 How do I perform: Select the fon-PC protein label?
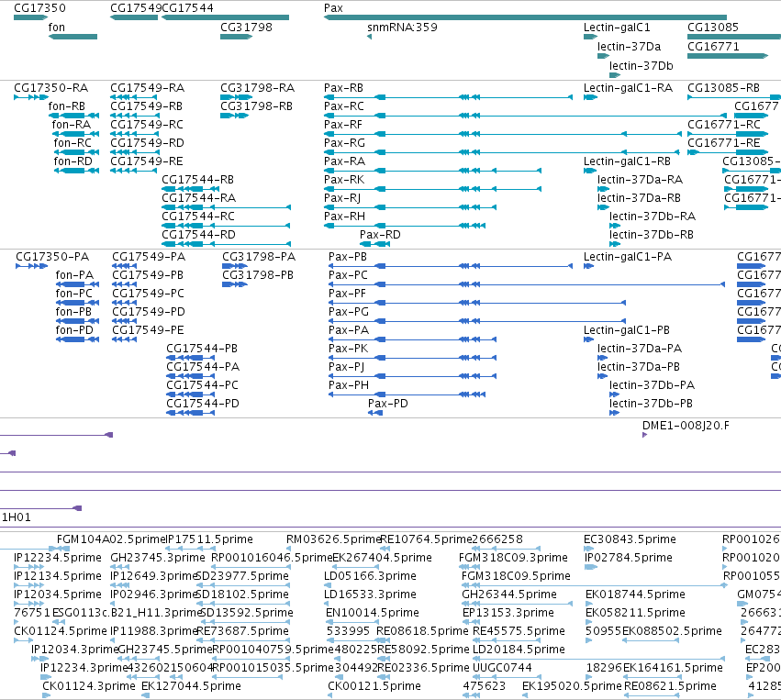pyautogui.click(x=73, y=294)
